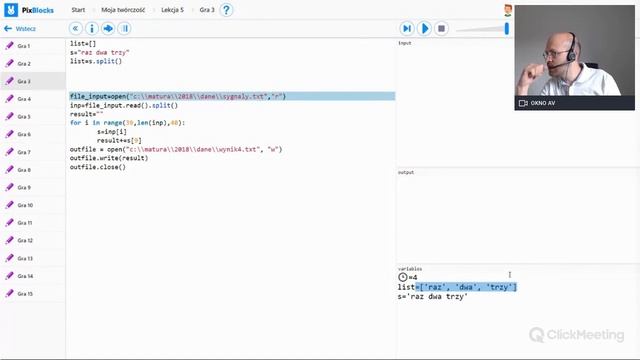Click the list variable value in variables

tap(466, 287)
